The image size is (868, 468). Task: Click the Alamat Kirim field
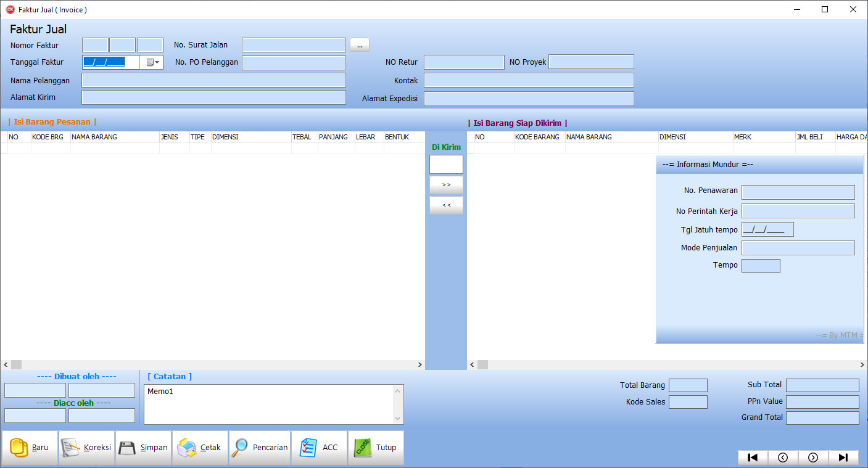coord(213,97)
